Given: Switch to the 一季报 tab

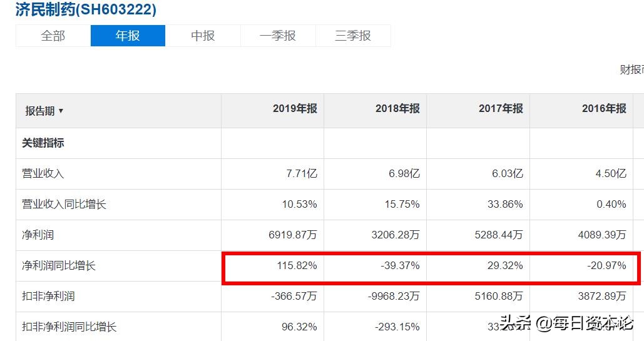Looking at the screenshot, I should click(278, 36).
